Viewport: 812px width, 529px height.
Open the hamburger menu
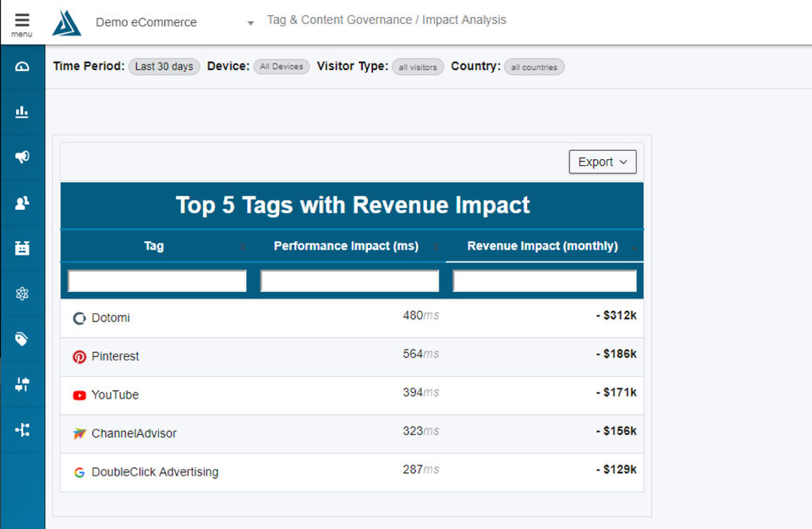coord(22,23)
